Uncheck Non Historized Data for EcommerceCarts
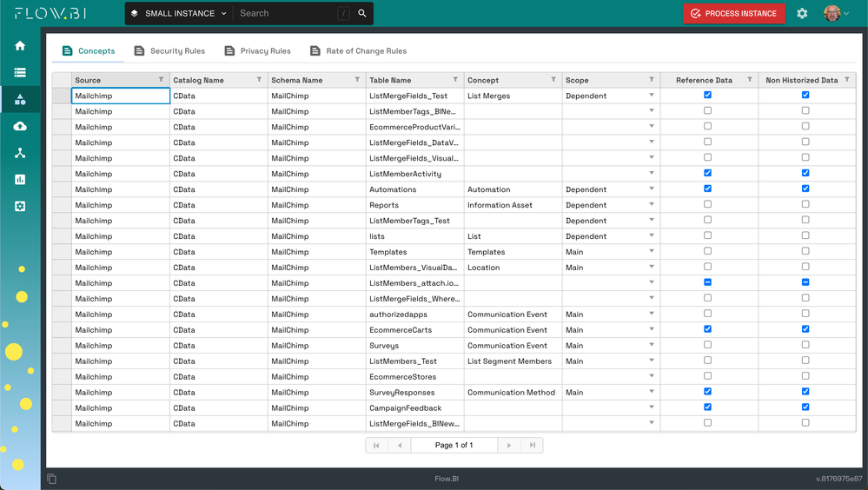 click(x=805, y=329)
